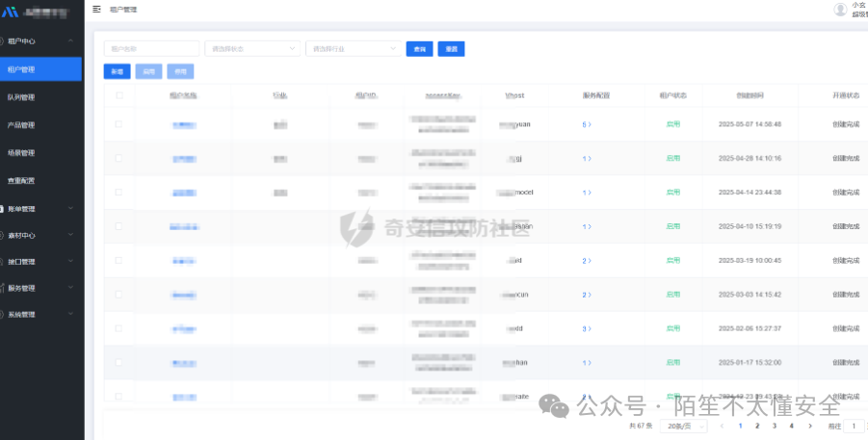868x440 pixels.
Task: Click the 租户管理 breadcrumb text in header
Action: 123,10
